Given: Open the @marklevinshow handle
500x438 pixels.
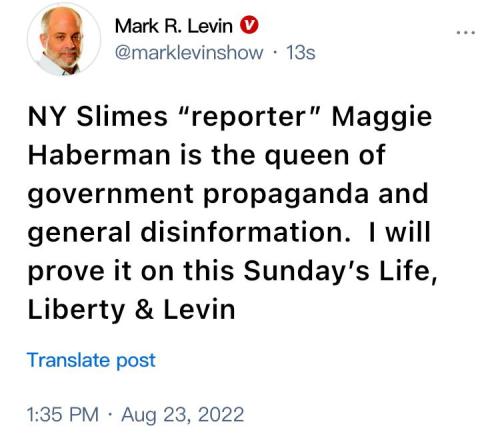Looking at the screenshot, I should [189, 53].
